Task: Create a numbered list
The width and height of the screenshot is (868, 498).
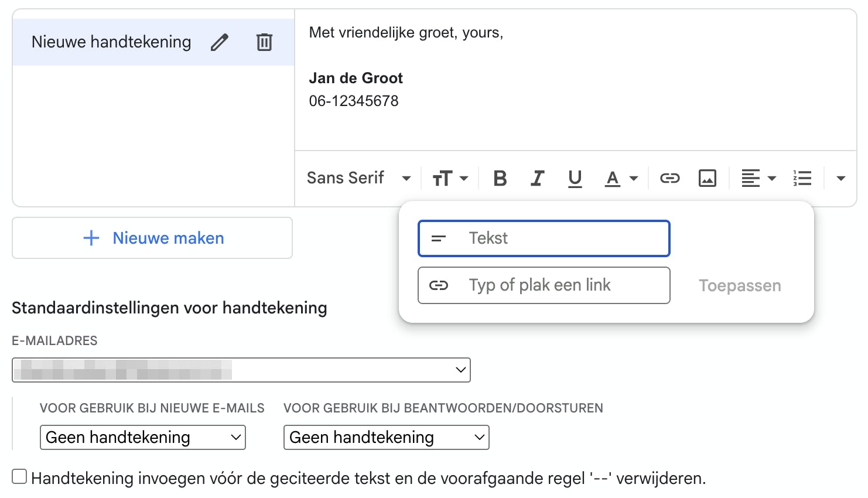Action: click(x=802, y=178)
